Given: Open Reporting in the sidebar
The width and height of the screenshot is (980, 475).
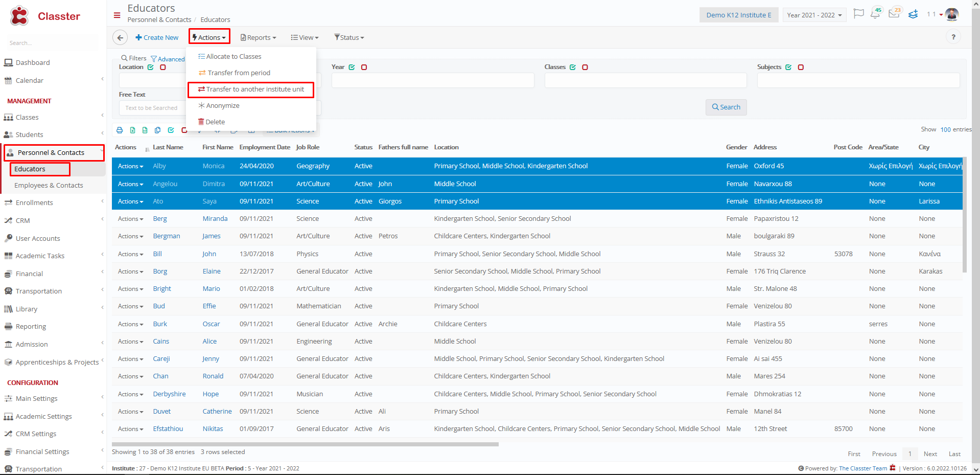Looking at the screenshot, I should (31, 326).
